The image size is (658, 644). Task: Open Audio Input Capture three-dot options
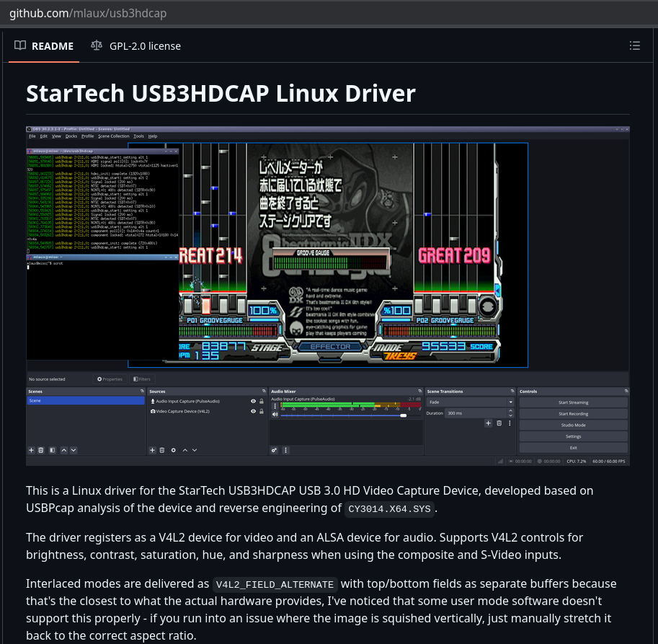pyautogui.click(x=275, y=406)
